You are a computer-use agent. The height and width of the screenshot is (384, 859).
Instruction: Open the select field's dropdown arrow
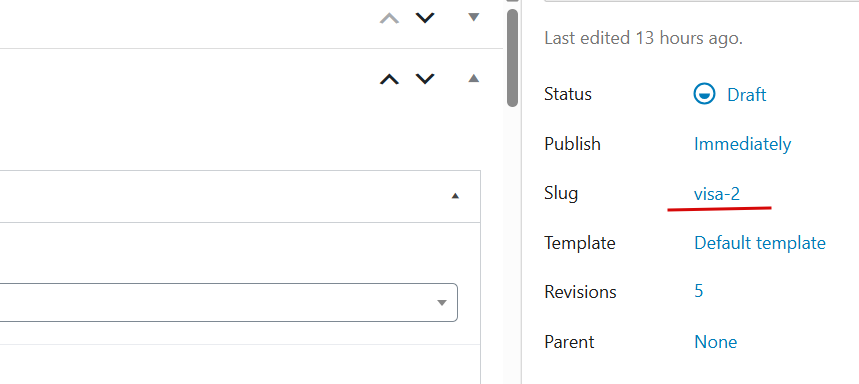click(442, 303)
